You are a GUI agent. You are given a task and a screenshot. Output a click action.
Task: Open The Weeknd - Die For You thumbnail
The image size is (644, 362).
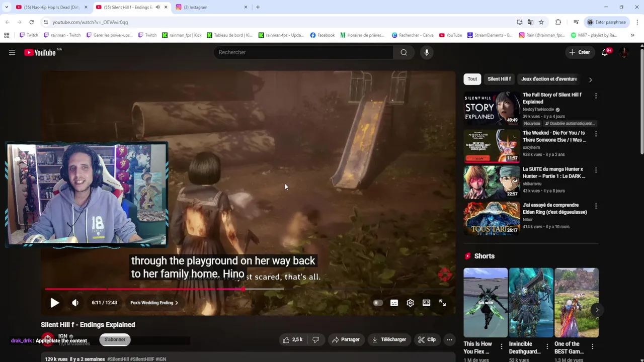[x=492, y=146]
